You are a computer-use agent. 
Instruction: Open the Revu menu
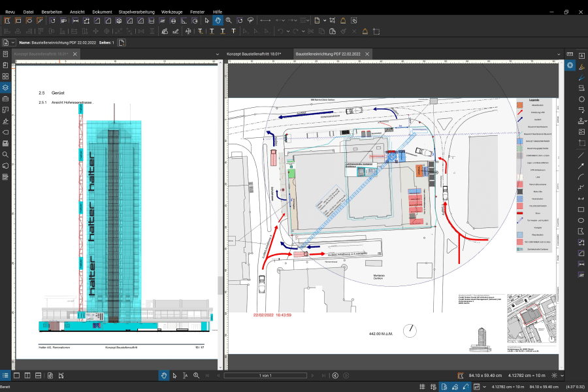pyautogui.click(x=10, y=12)
